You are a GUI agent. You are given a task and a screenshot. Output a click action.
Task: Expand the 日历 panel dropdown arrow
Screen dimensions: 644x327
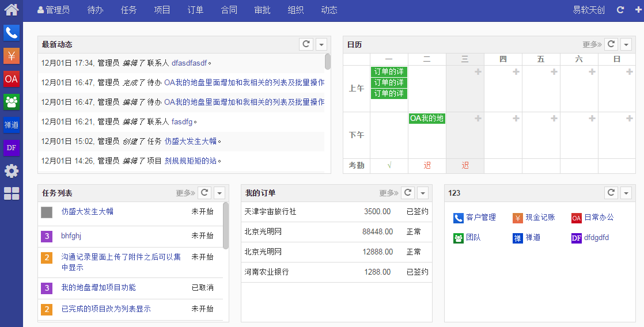click(x=626, y=44)
